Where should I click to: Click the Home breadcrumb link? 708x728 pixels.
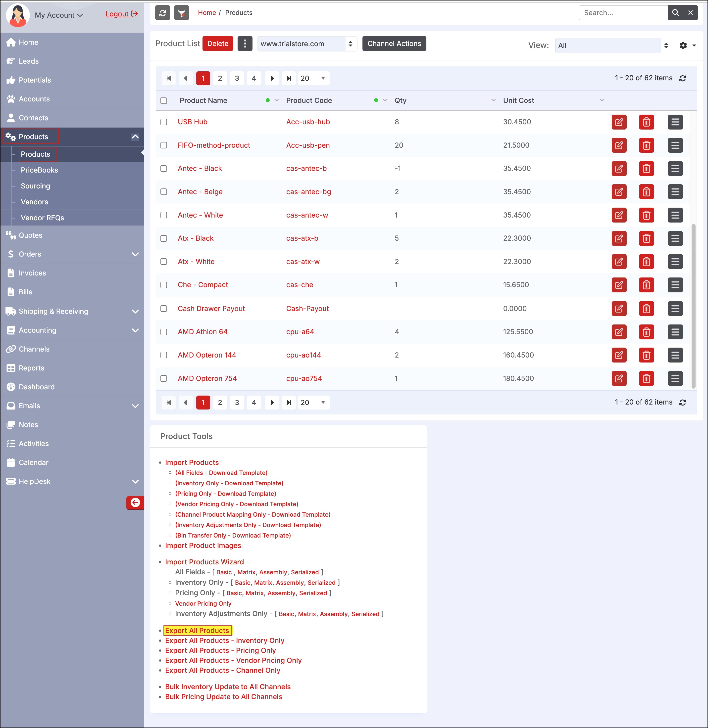[x=207, y=13]
